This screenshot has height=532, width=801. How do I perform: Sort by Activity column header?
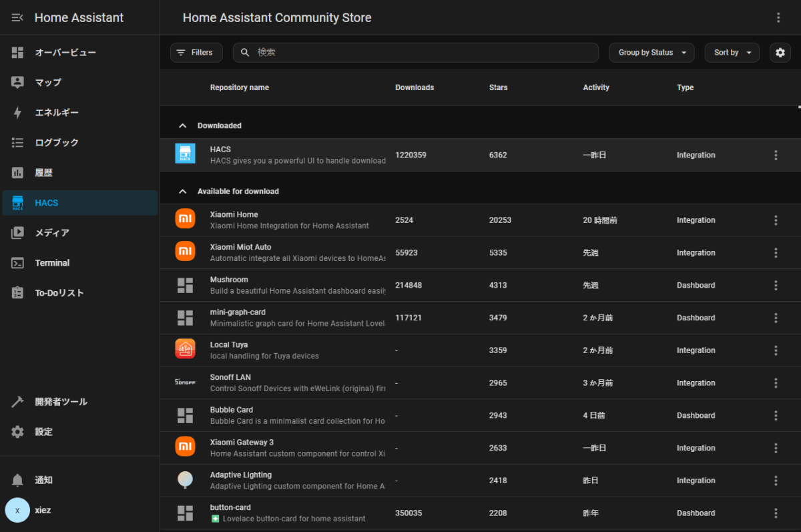596,87
